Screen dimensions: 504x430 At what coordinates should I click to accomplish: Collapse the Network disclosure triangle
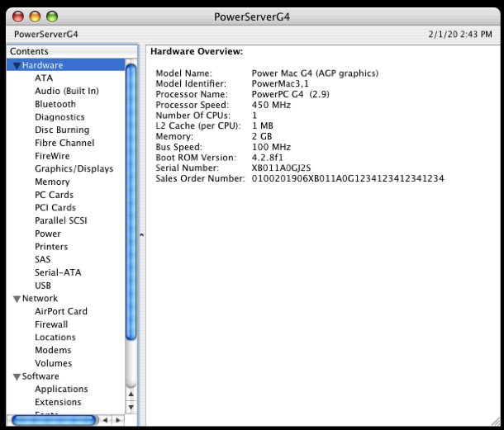pos(17,299)
